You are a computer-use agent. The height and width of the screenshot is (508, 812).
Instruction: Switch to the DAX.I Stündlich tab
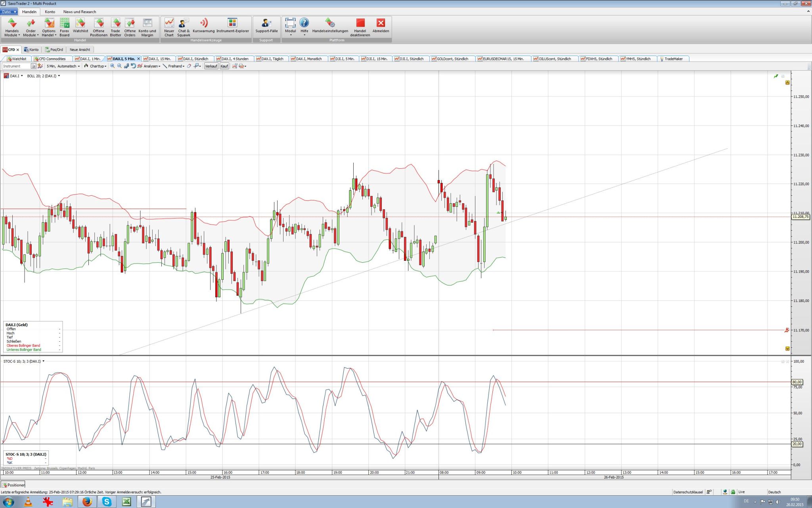pos(196,58)
